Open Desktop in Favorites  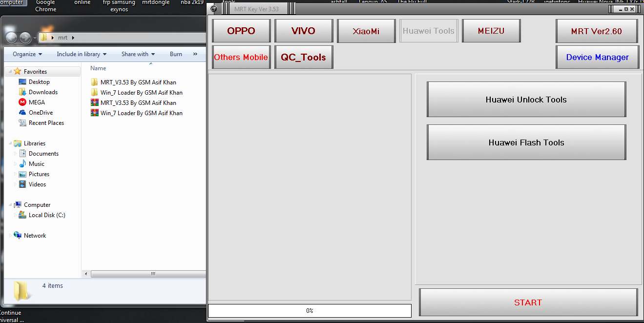point(39,82)
